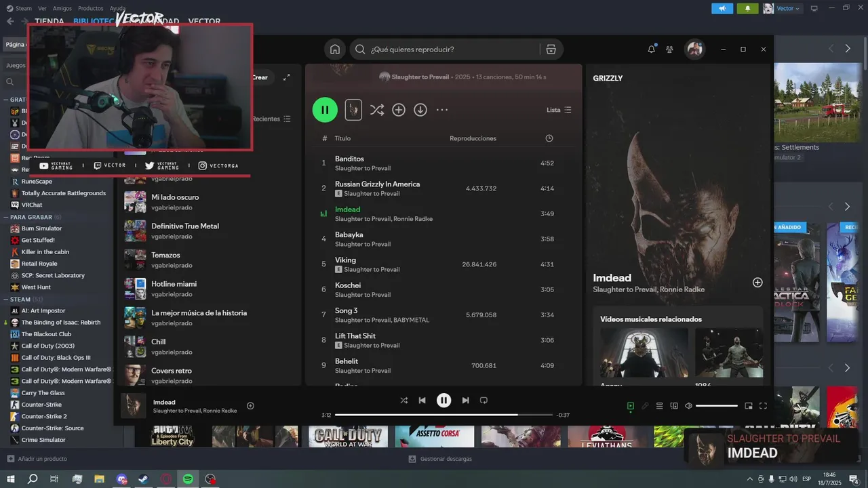The width and height of the screenshot is (868, 488).
Task: Skip to next track
Action: 465,401
